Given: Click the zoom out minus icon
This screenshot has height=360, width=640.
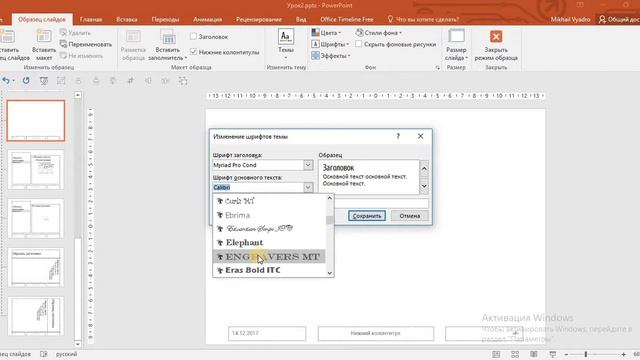Looking at the screenshot, I should pyautogui.click(x=566, y=354).
